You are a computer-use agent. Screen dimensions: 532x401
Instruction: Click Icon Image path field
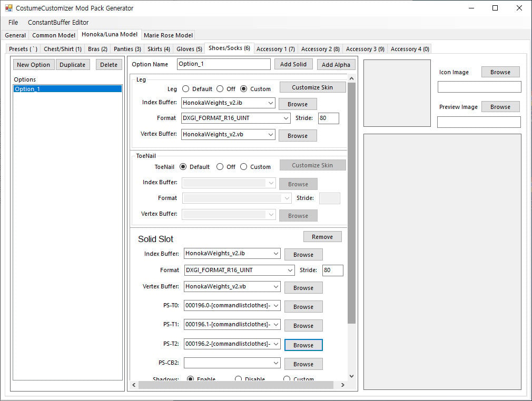[479, 87]
